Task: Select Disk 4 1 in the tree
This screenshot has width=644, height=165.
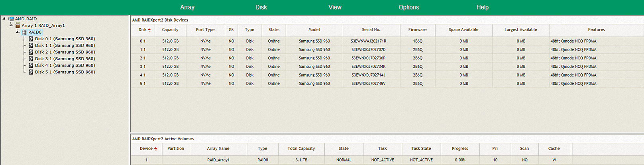Action: pos(65,65)
